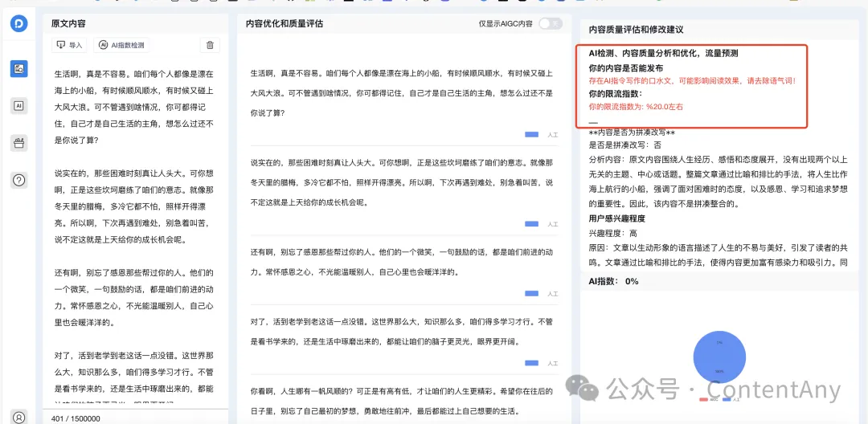This screenshot has width=868, height=424.
Task: Open the gift box sidebar icon
Action: pos(19,143)
